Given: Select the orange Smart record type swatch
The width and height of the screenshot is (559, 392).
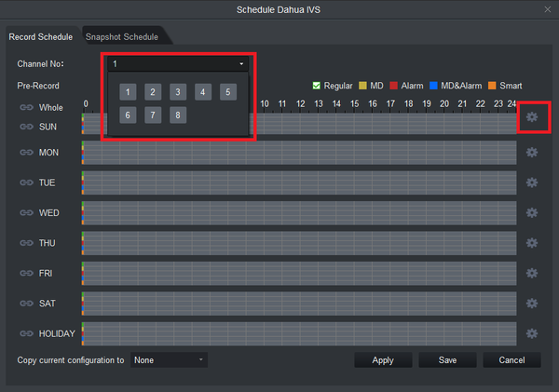Looking at the screenshot, I should tap(492, 86).
